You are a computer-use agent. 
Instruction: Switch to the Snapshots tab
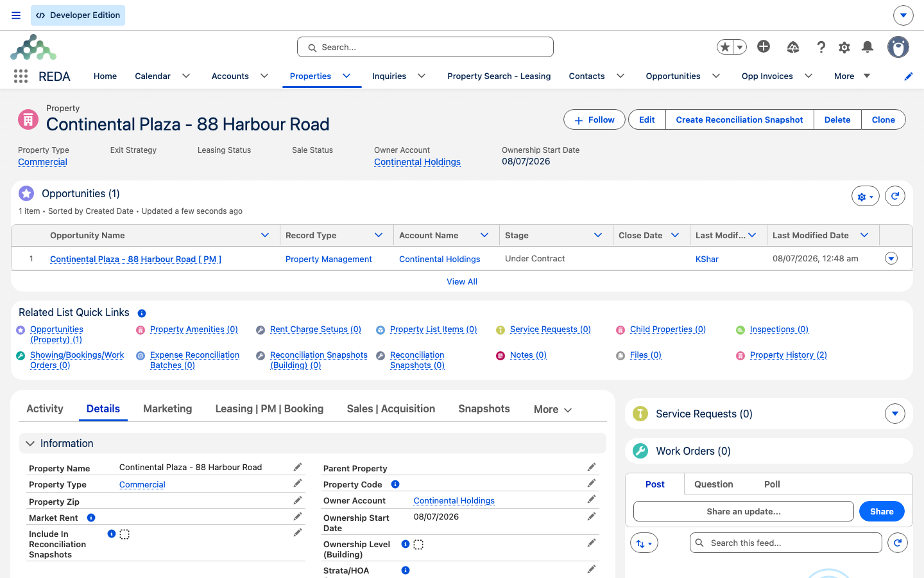pos(484,409)
